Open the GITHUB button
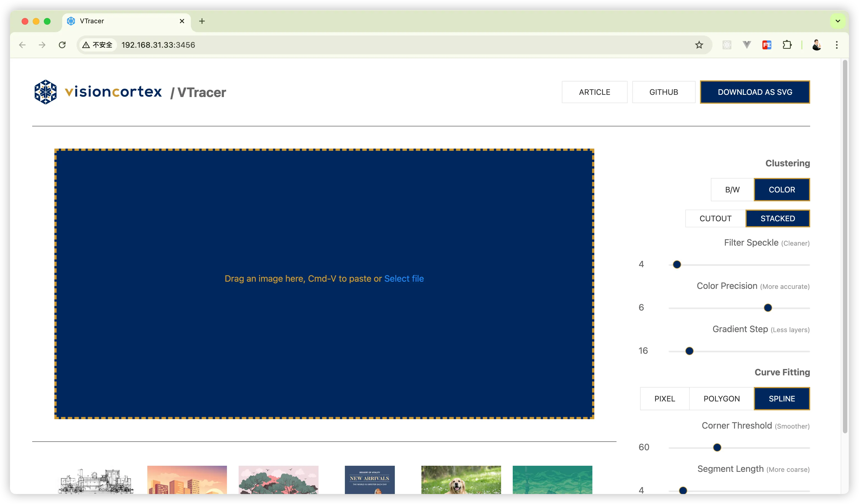The image size is (859, 504). [663, 92]
